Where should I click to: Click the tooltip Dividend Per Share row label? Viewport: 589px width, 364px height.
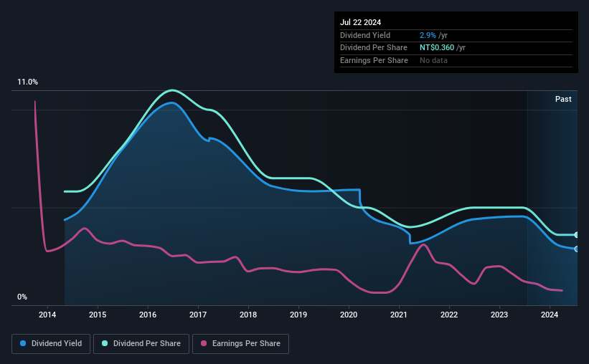coord(373,48)
